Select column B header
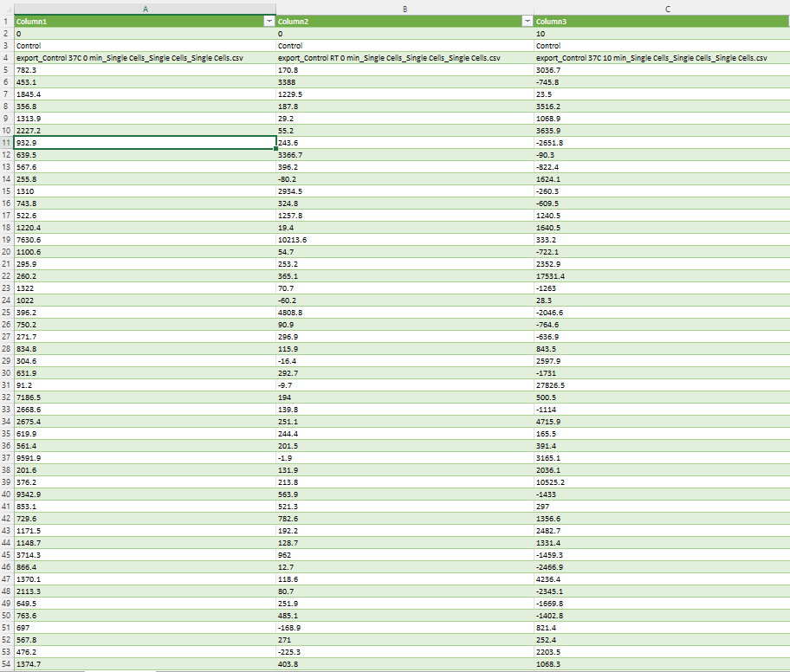The width and height of the screenshot is (790, 672). (x=405, y=9)
